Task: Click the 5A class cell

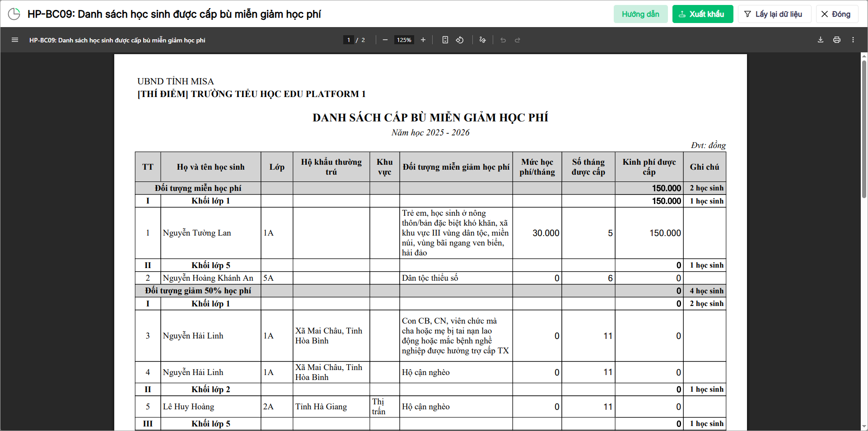Action: 277,278
